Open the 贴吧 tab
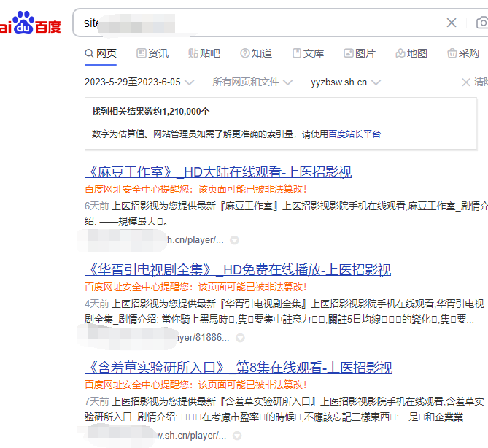Screen dimensions: 488x448 click(204, 53)
